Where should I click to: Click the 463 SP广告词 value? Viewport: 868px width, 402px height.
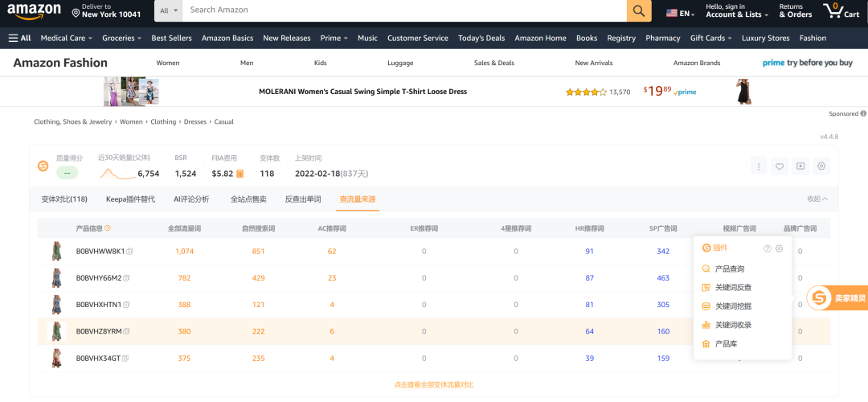pyautogui.click(x=663, y=278)
